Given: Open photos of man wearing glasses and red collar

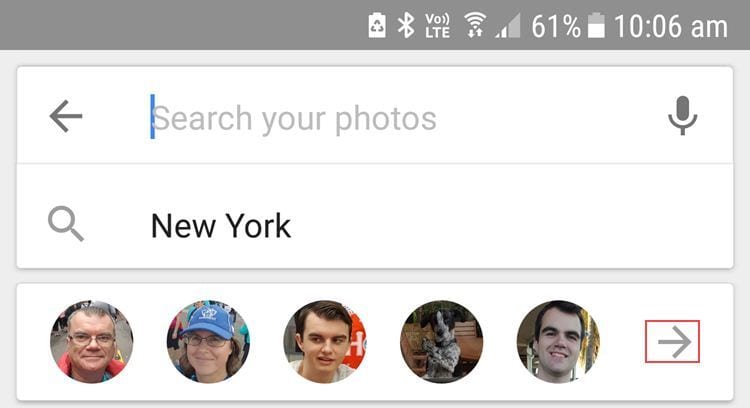Looking at the screenshot, I should 91,342.
